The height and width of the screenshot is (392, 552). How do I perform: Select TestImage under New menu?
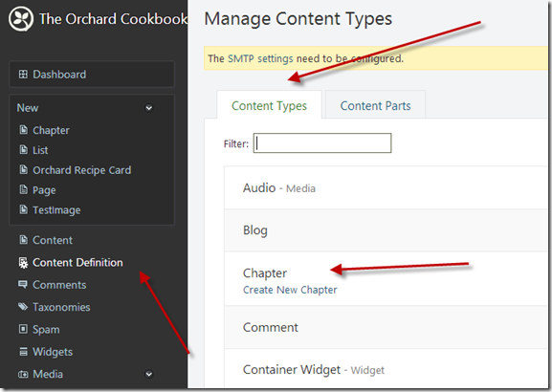point(56,210)
